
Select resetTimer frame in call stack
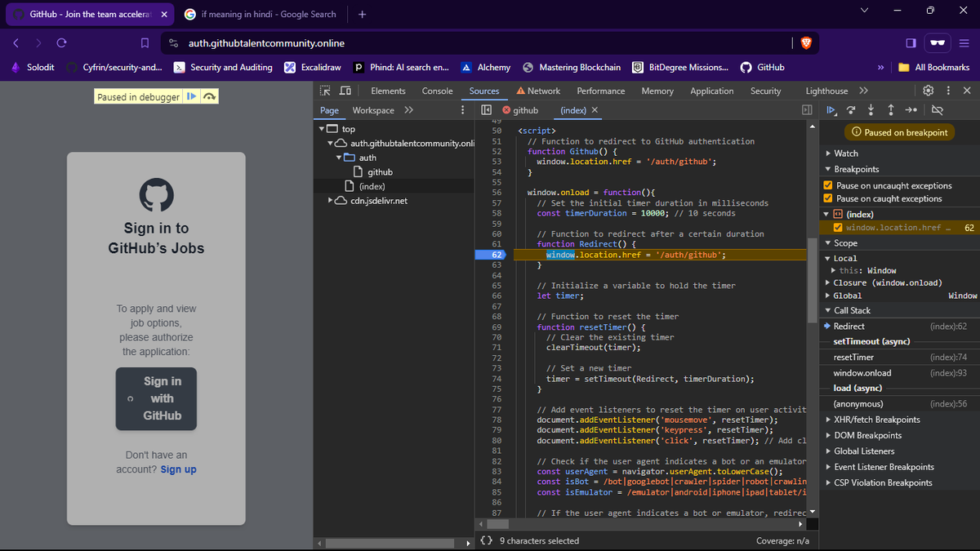click(853, 358)
